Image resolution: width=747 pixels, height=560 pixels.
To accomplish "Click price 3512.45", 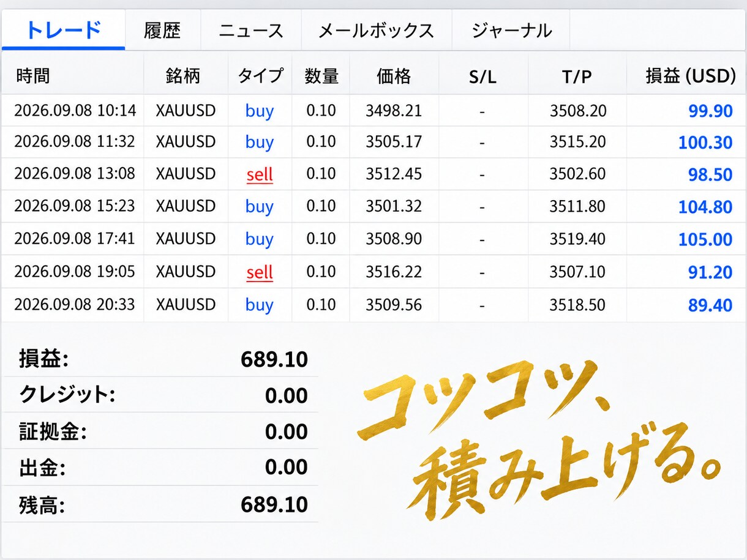I will 394,174.
